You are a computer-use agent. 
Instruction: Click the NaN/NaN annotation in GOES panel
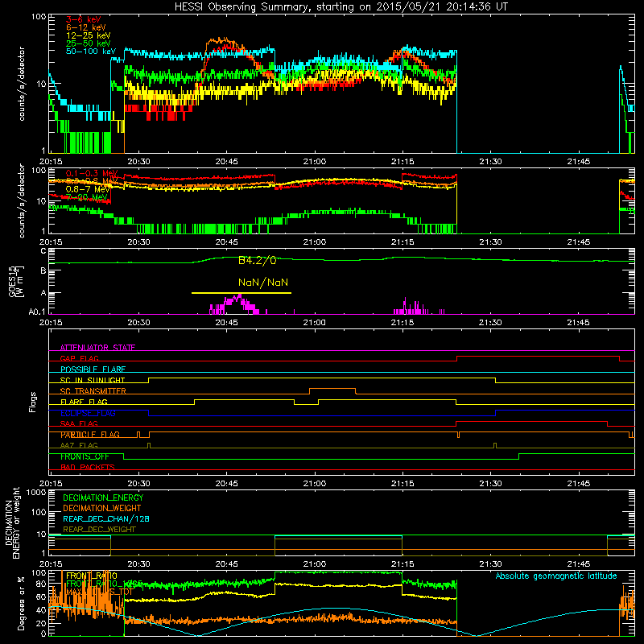[263, 283]
